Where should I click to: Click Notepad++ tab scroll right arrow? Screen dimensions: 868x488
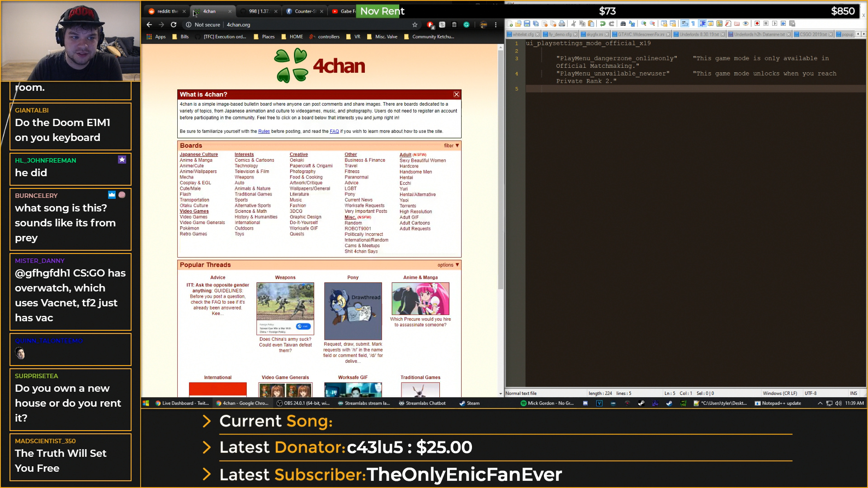tap(864, 34)
